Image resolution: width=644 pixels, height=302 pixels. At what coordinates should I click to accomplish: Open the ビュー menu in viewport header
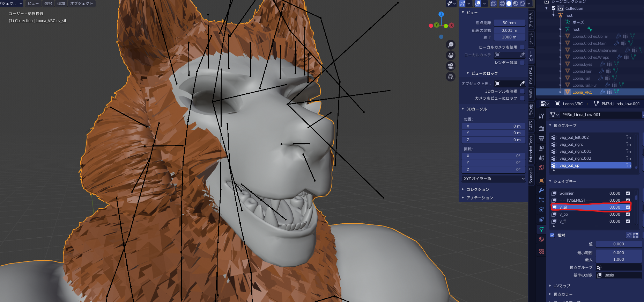[x=34, y=3]
